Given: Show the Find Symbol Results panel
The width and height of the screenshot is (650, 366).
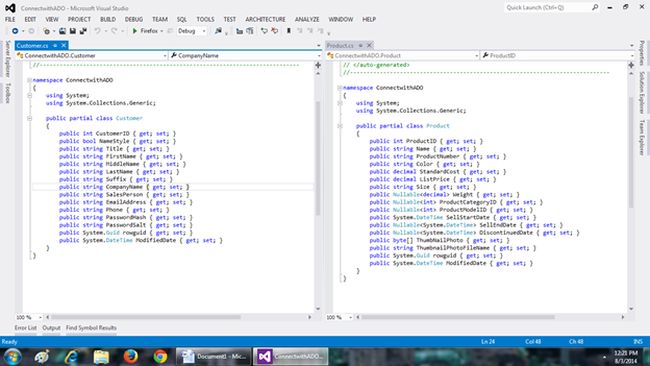Looking at the screenshot, I should click(x=91, y=328).
